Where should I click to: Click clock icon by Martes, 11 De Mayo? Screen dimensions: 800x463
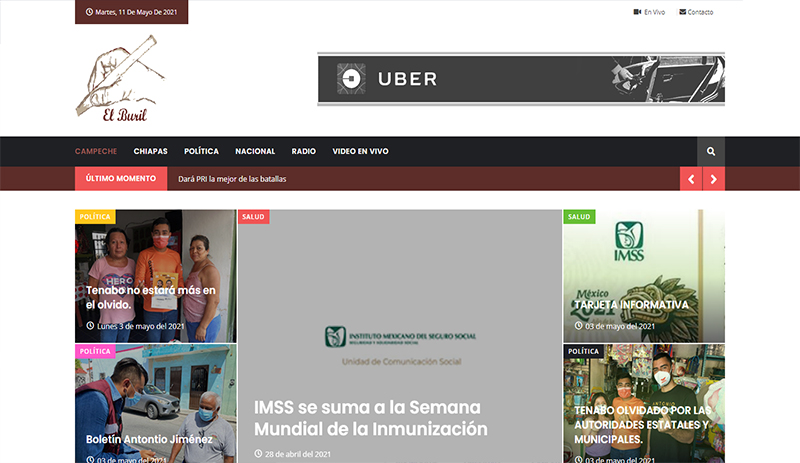(x=89, y=12)
